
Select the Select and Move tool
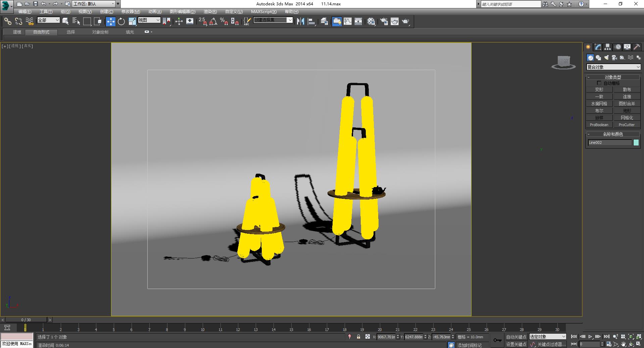tap(110, 21)
